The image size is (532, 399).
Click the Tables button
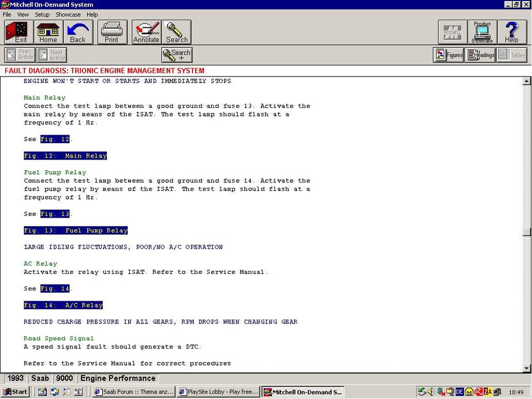click(512, 55)
